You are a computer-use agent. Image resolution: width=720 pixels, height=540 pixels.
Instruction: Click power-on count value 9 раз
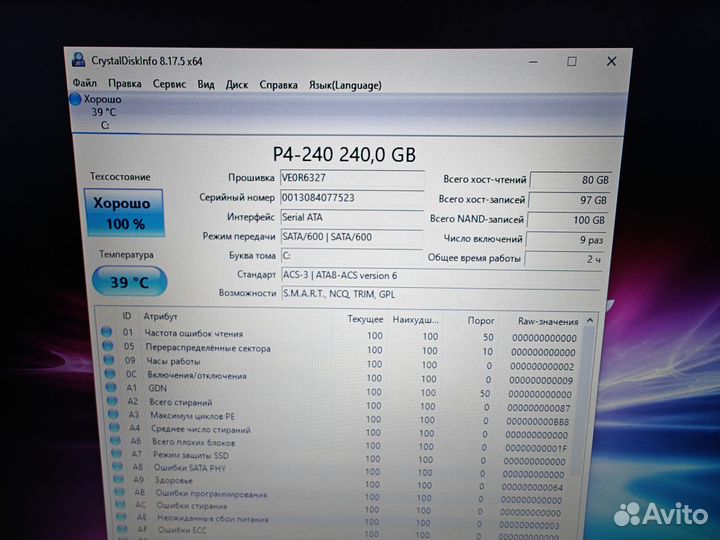(566, 240)
